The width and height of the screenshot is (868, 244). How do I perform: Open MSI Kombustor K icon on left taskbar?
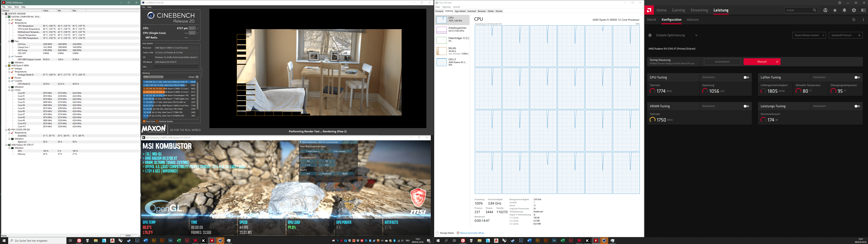click(203, 241)
